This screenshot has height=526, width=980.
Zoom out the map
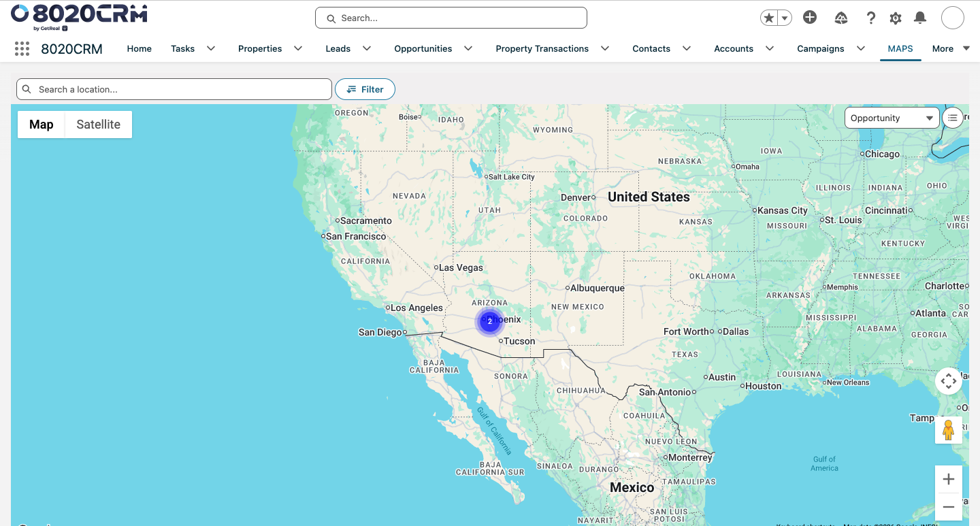click(949, 507)
